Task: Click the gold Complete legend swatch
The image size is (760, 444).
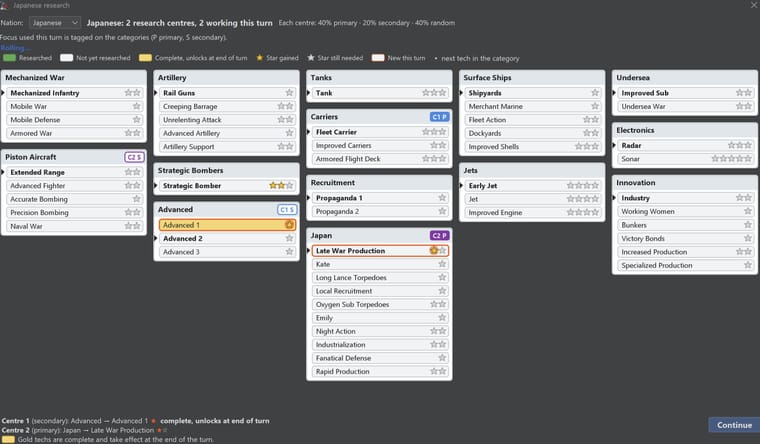Action: click(x=145, y=58)
